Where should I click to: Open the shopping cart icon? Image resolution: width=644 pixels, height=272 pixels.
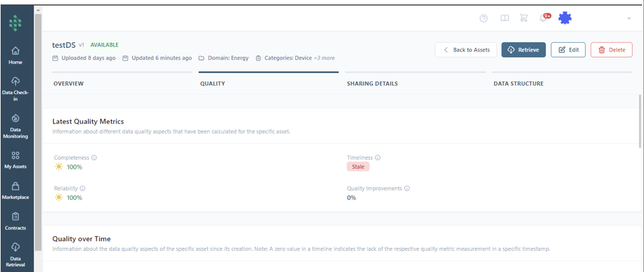coord(524,18)
